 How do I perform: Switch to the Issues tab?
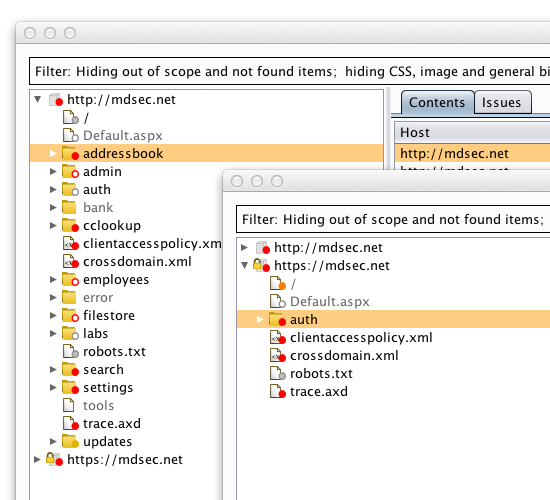[502, 102]
